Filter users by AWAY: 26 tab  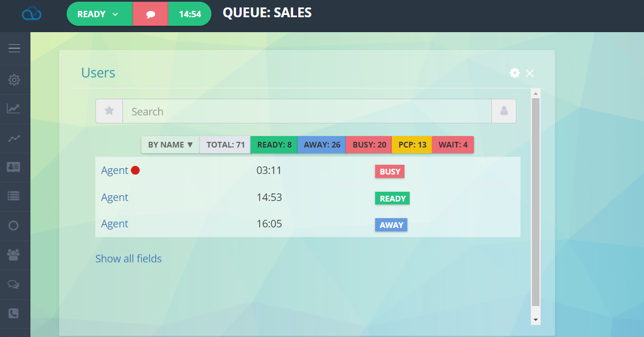[x=321, y=145]
